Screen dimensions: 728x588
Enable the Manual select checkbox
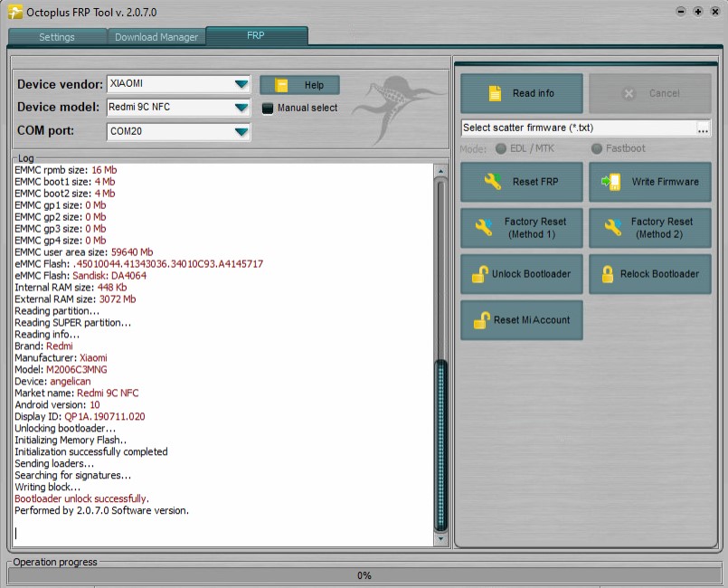(x=268, y=109)
